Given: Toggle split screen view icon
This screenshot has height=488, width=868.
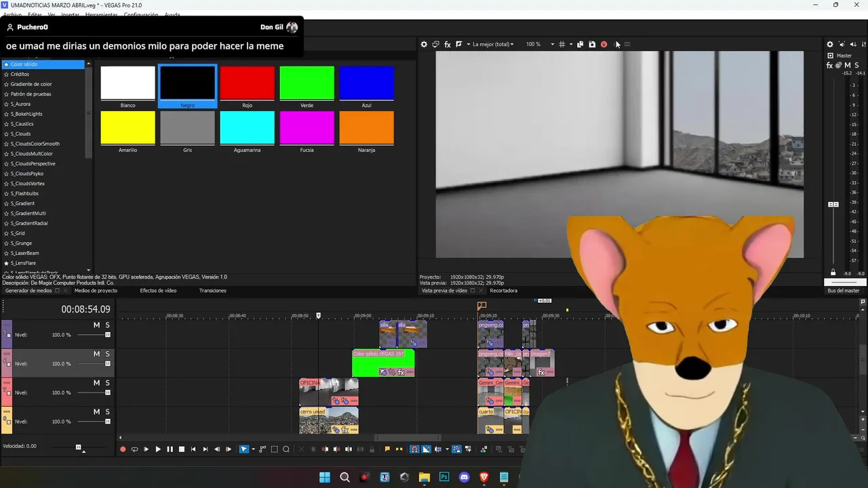Looking at the screenshot, I should [x=459, y=44].
